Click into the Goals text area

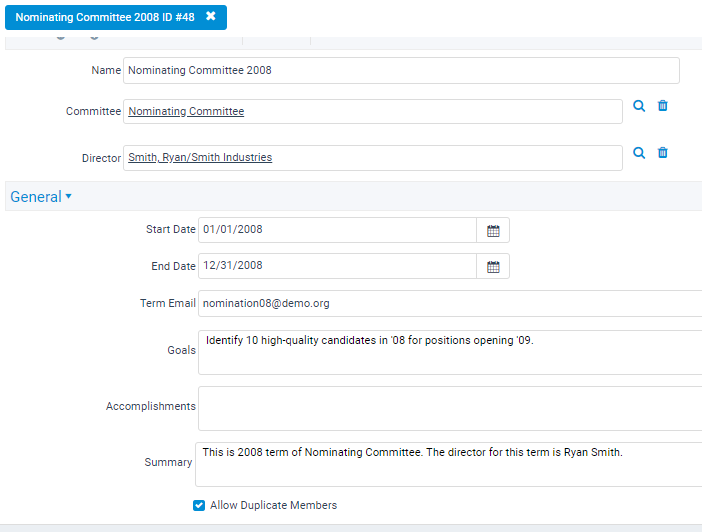click(450, 352)
